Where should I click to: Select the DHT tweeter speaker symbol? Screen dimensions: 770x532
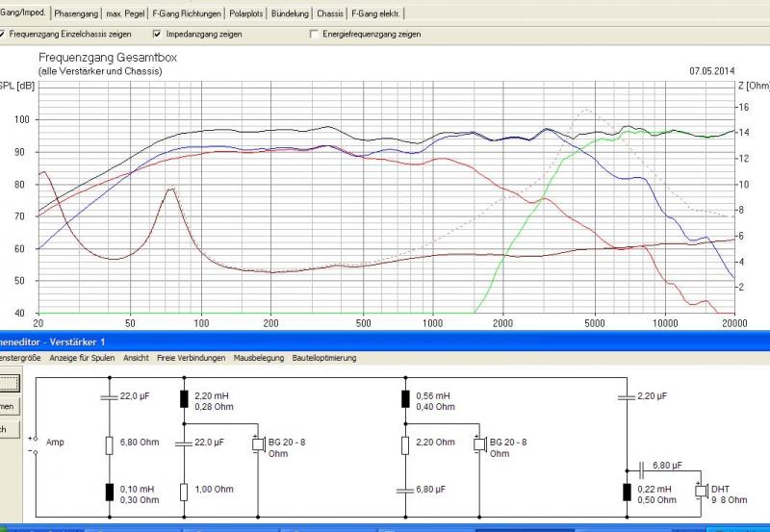coord(701,492)
